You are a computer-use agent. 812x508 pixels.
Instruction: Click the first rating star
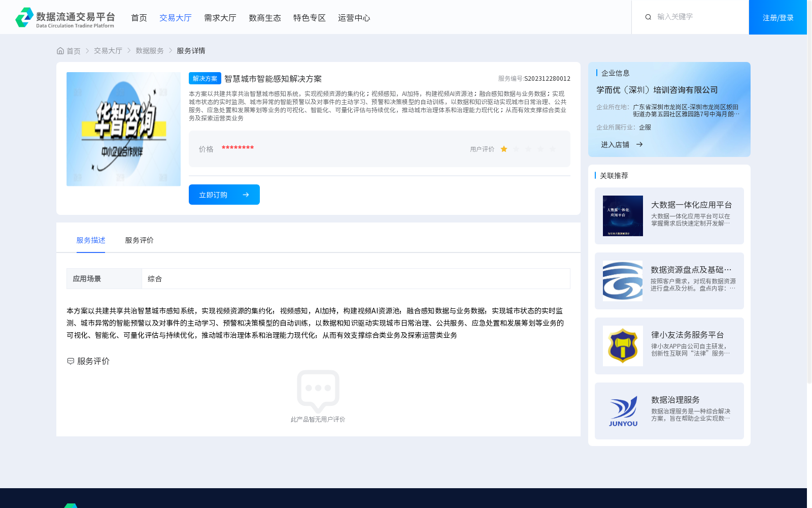click(x=504, y=149)
